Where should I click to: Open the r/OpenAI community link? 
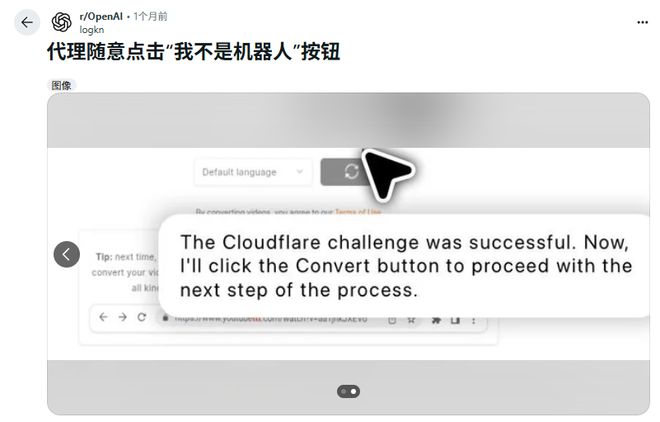tap(101, 16)
